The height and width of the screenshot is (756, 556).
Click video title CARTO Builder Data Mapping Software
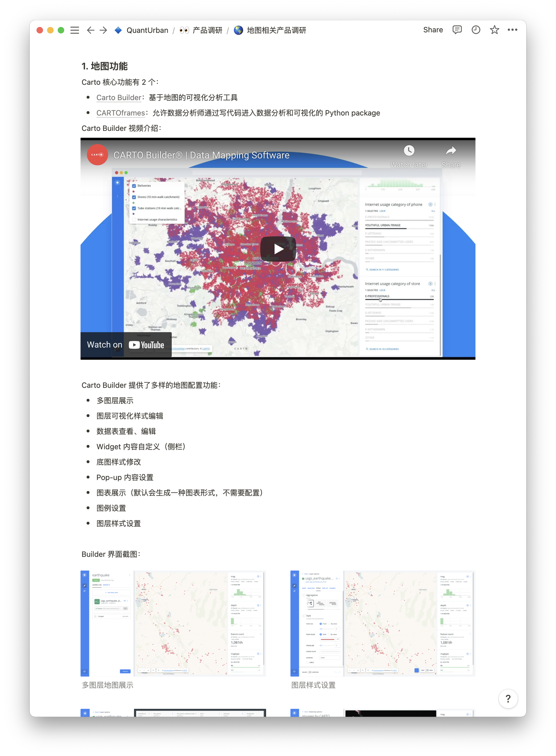(x=201, y=155)
